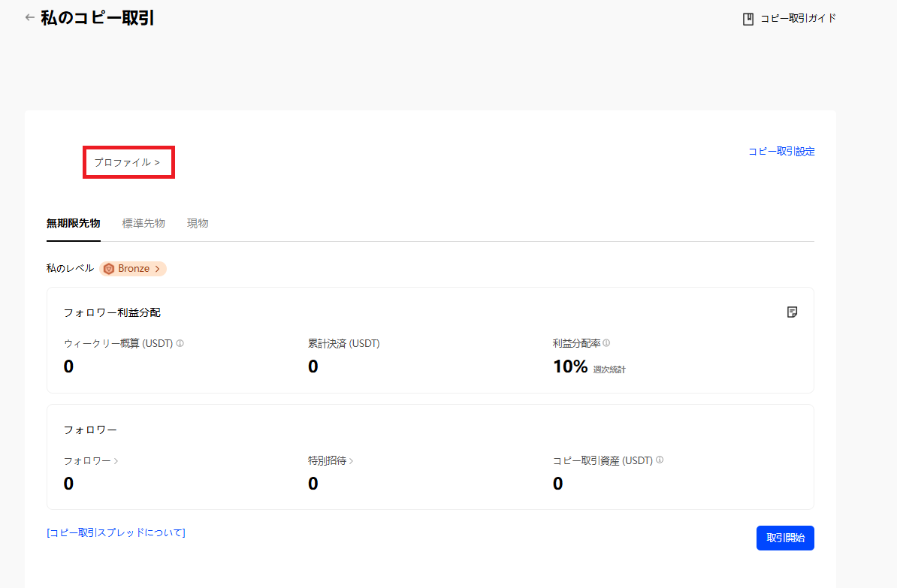This screenshot has width=897, height=588.
Task: Open the 特別招待 list
Action: 331,460
